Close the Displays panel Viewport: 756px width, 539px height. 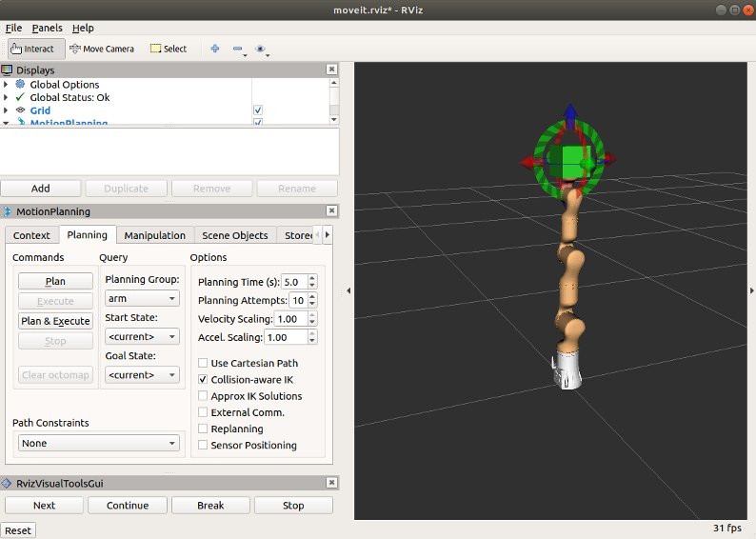(x=331, y=70)
